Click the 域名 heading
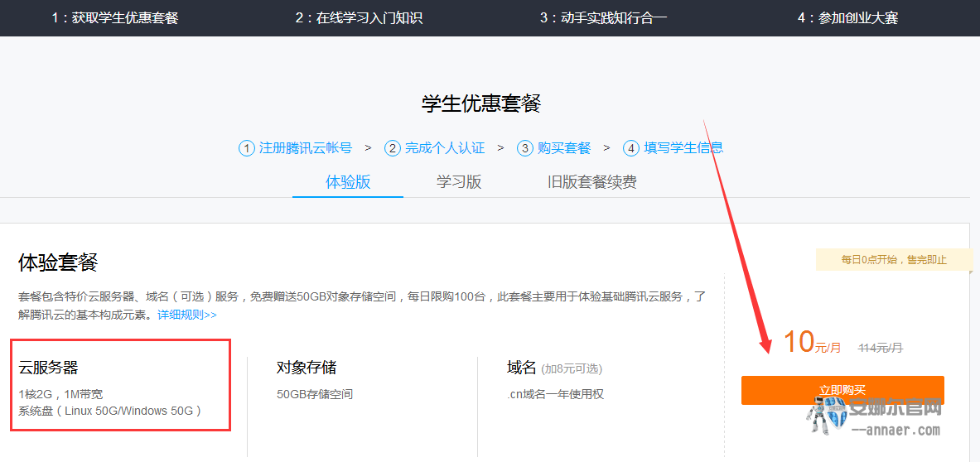Screen dimensions: 980x462 pos(522,368)
